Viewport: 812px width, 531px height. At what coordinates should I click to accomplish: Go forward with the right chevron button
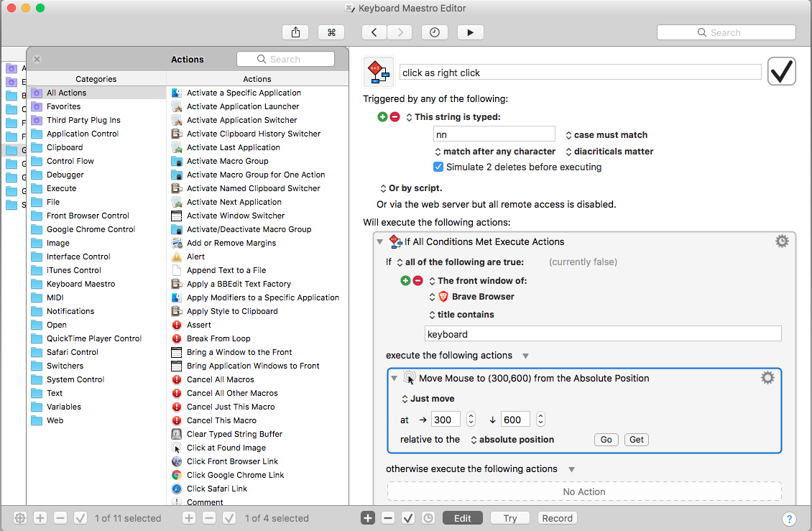click(x=400, y=32)
